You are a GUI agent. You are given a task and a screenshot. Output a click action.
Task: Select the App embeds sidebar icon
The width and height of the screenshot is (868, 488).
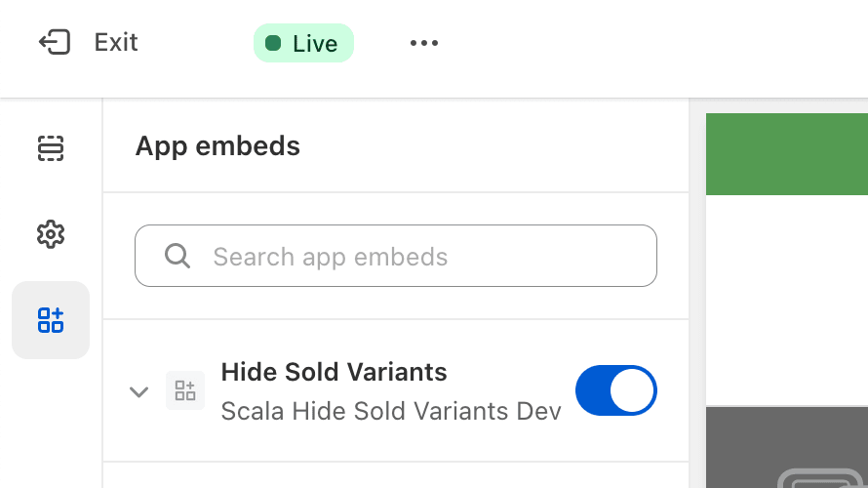[x=51, y=320]
